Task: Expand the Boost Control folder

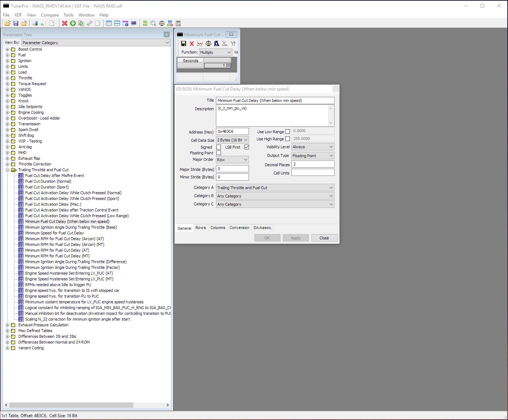Action: coord(7,49)
